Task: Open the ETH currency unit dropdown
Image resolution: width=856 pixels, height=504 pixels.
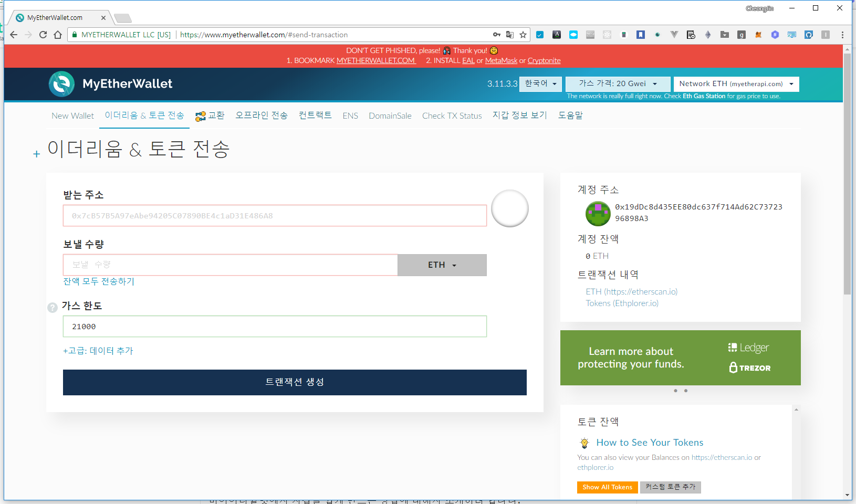Action: (442, 265)
